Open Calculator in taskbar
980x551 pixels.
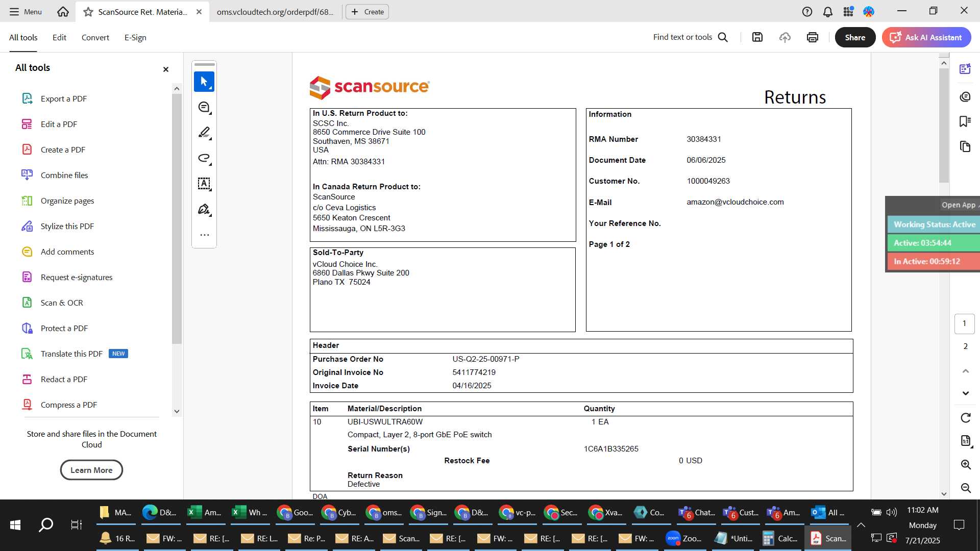pyautogui.click(x=780, y=538)
